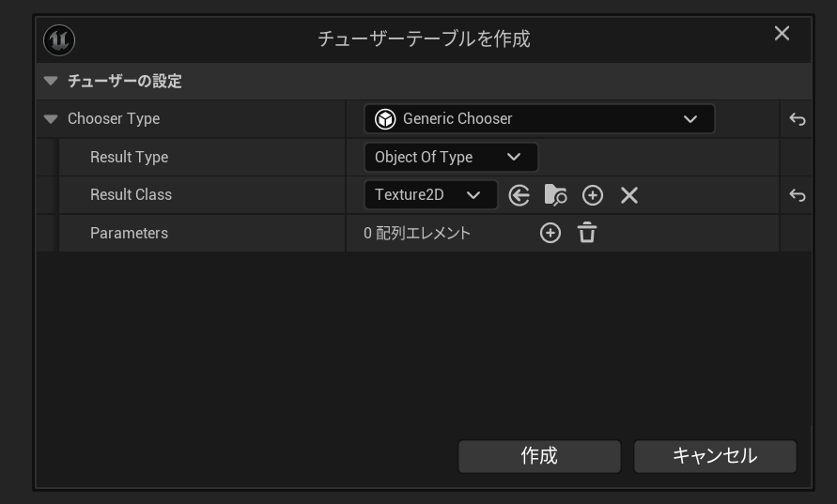Select the Parameters property row label

(129, 234)
